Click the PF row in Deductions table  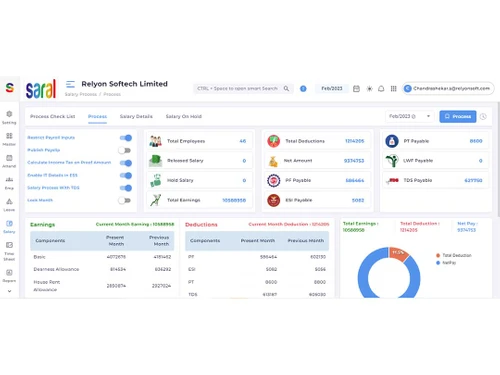(x=257, y=257)
